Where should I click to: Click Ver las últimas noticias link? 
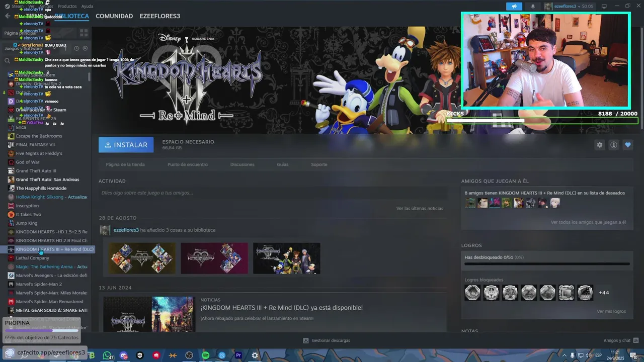click(420, 208)
